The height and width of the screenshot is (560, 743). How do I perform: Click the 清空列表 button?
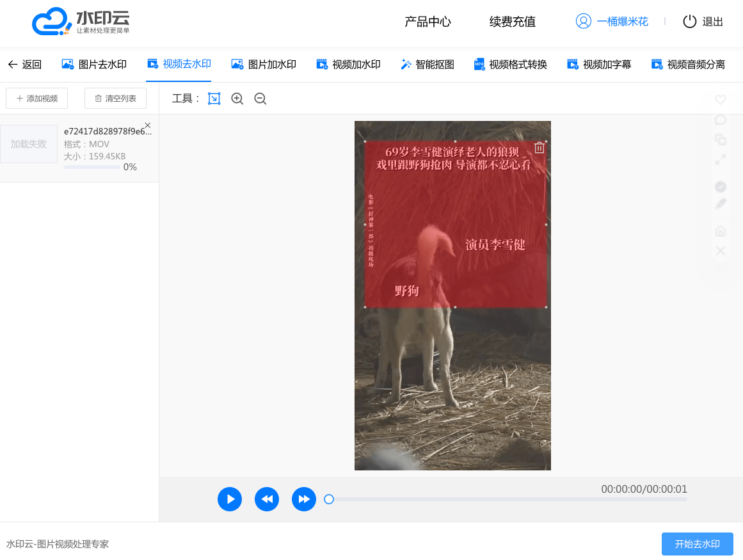[115, 99]
